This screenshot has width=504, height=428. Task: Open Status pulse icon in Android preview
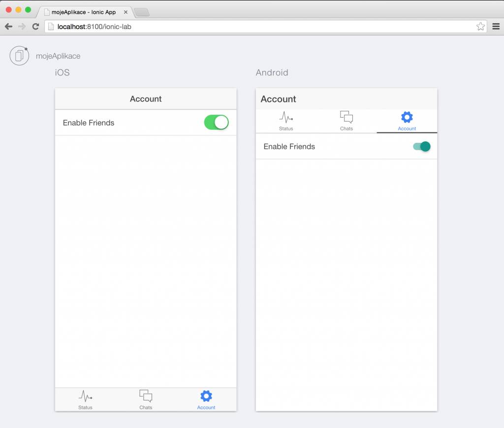[x=286, y=117]
